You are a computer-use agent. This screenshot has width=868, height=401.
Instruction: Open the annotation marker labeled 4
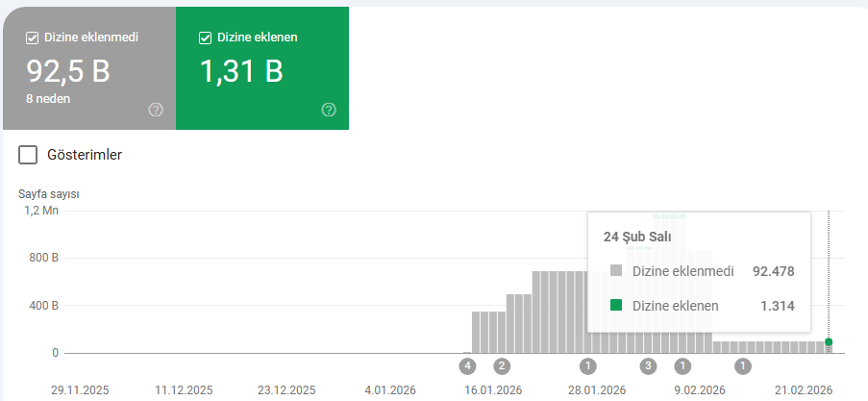coord(468,365)
